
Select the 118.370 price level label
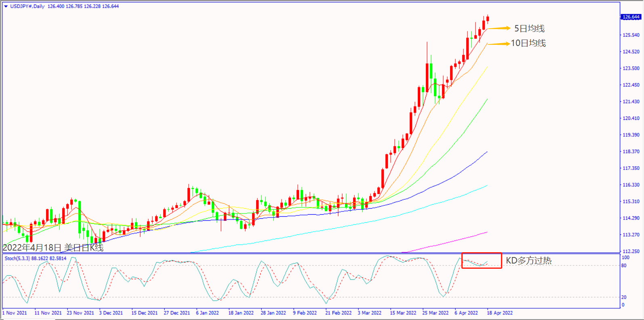[631, 151]
